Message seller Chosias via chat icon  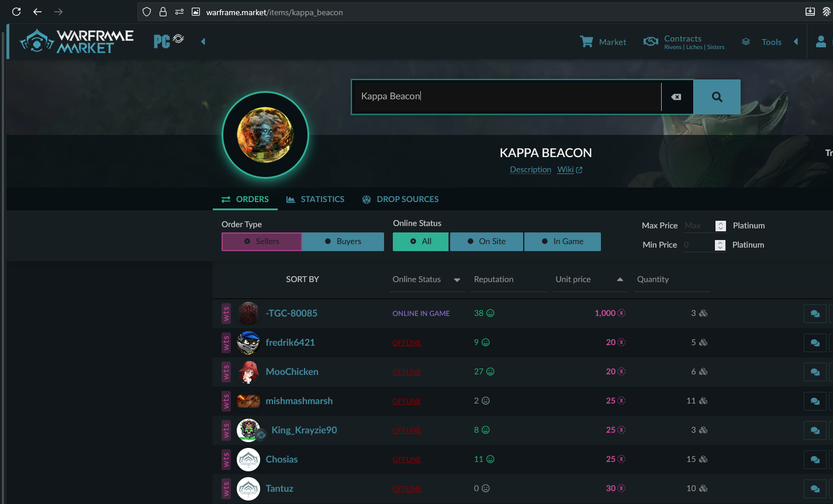815,460
